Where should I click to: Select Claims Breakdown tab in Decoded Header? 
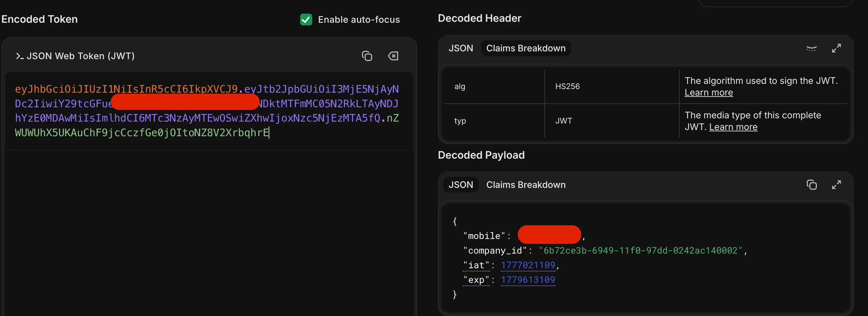pyautogui.click(x=526, y=48)
